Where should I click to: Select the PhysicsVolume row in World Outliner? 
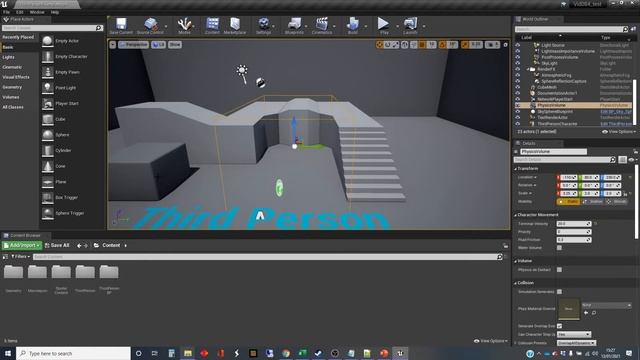[x=573, y=105]
